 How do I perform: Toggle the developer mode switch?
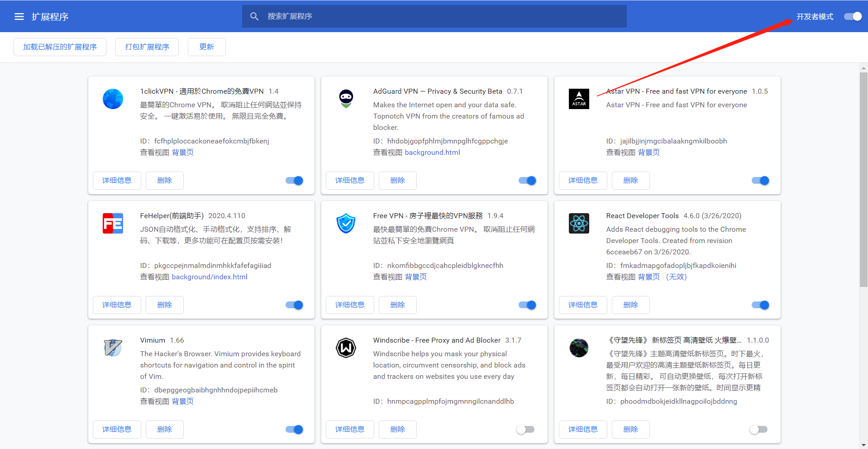[x=853, y=16]
